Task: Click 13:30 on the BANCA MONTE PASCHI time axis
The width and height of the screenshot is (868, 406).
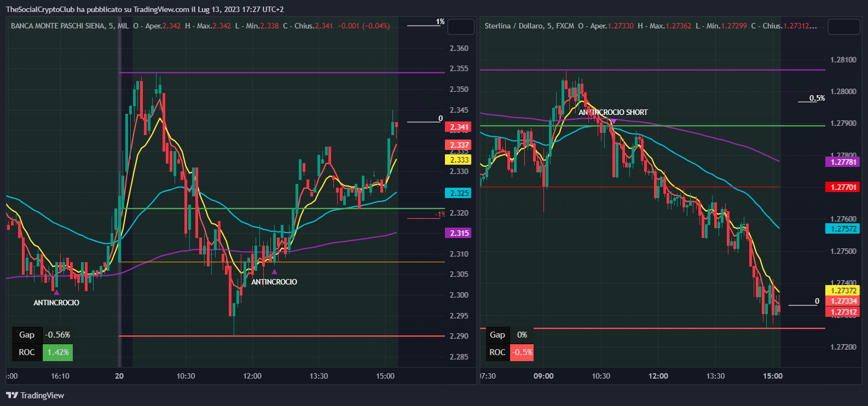Action: coord(319,376)
